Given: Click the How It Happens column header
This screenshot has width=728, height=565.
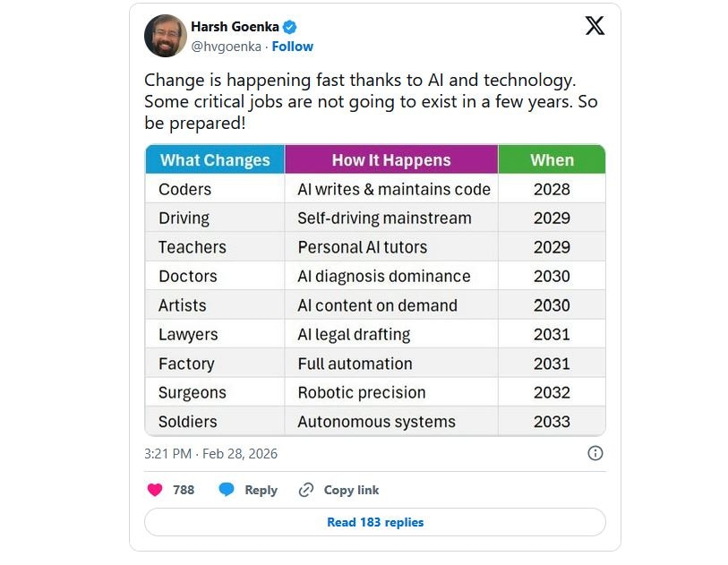Looking at the screenshot, I should tap(390, 159).
